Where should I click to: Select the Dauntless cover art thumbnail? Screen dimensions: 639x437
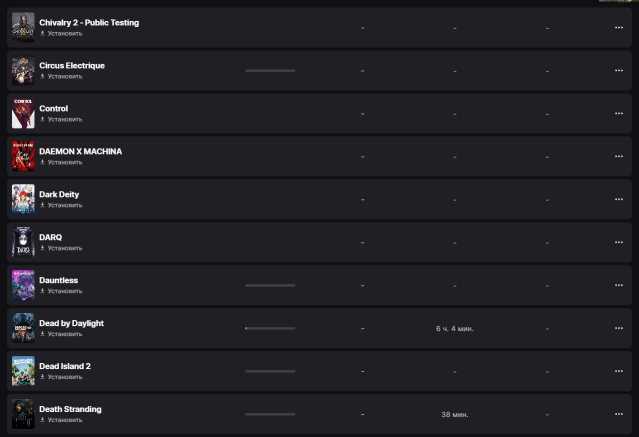(x=23, y=285)
